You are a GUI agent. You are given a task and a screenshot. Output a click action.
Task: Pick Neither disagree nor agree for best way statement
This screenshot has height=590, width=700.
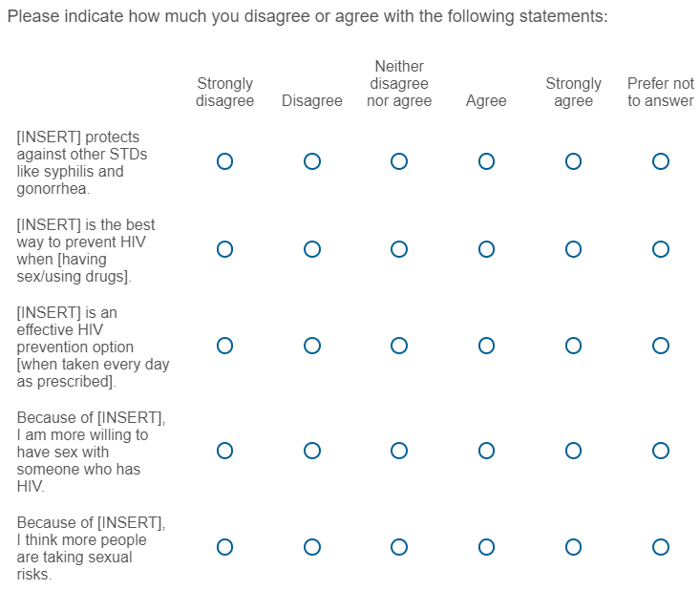point(399,249)
